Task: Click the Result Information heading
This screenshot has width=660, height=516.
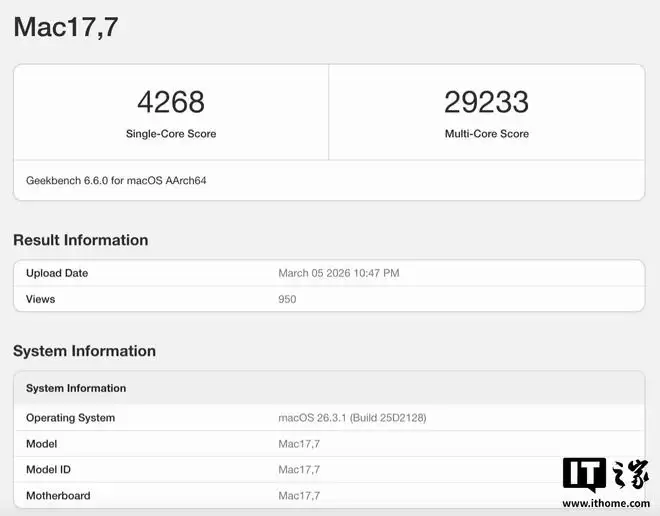Action: pos(80,240)
